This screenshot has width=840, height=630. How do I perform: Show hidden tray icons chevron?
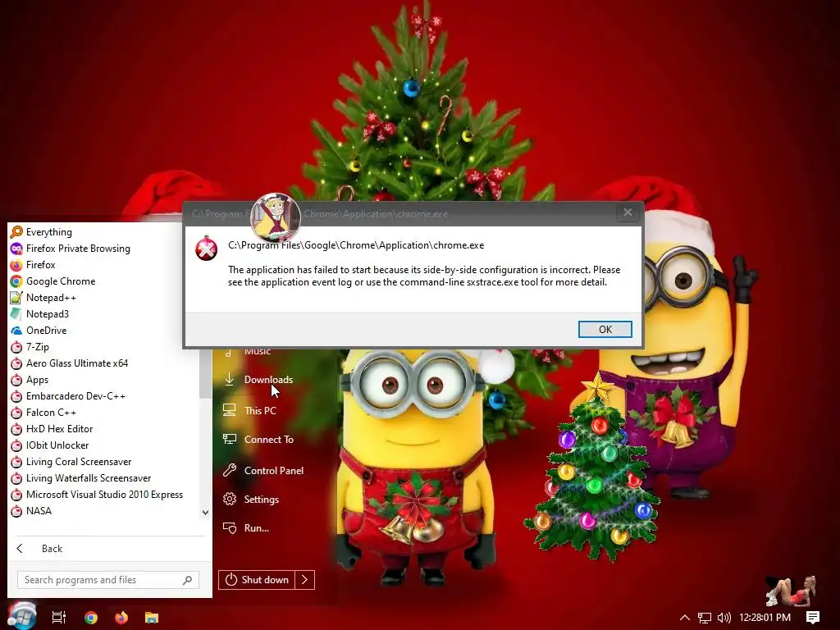pos(685,618)
